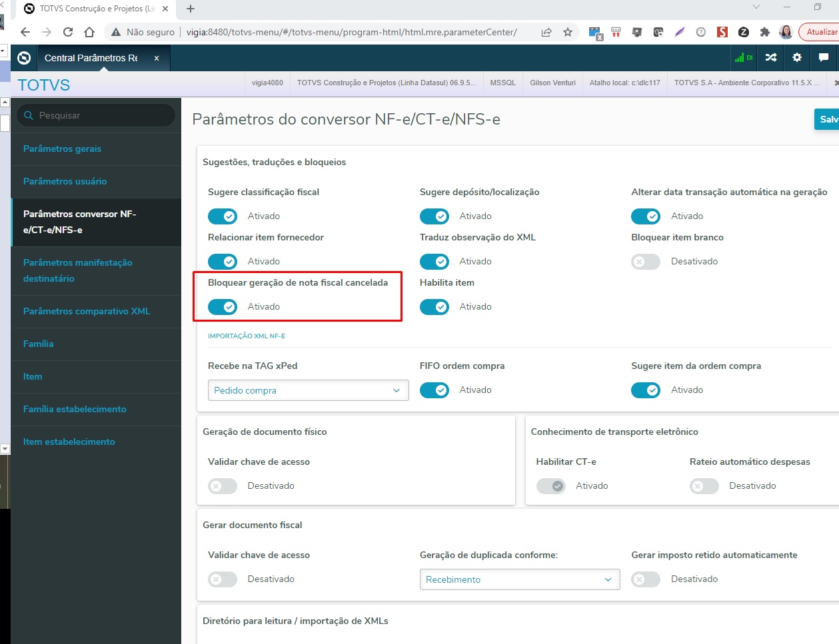Toggle Sugere item da ordem compra switch
839x644 pixels.
pyautogui.click(x=646, y=390)
